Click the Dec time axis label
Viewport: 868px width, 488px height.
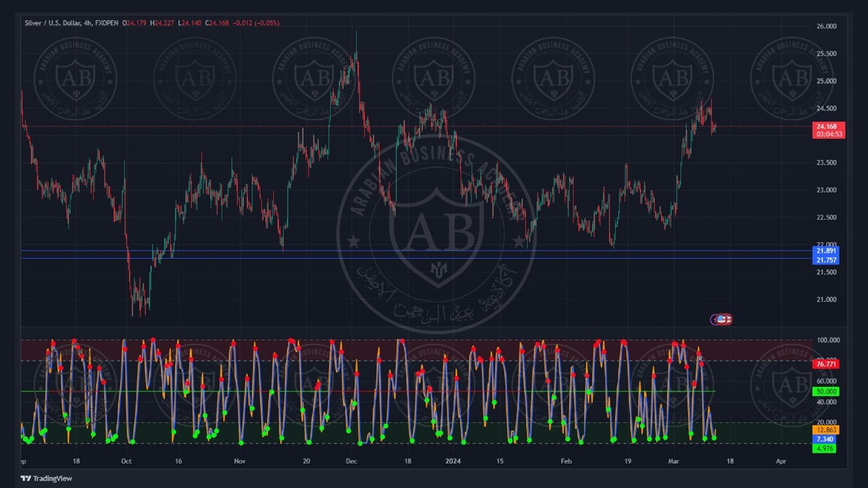351,461
